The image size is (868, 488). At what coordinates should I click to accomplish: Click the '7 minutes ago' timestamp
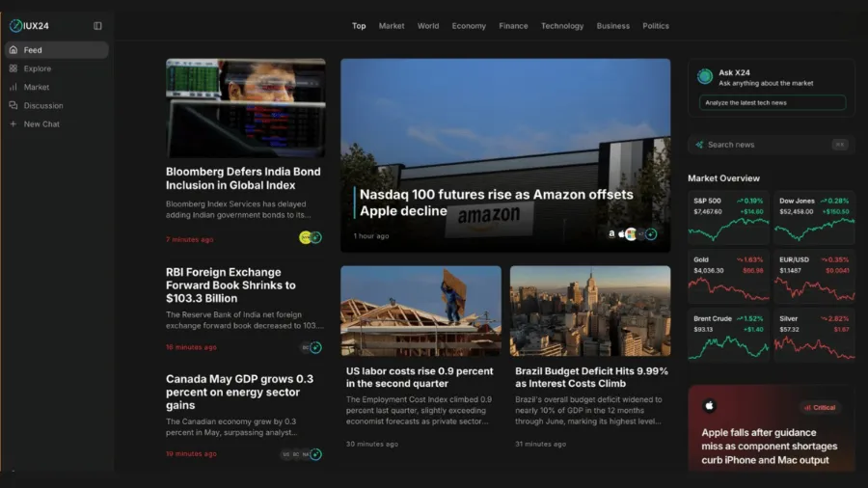click(x=189, y=239)
